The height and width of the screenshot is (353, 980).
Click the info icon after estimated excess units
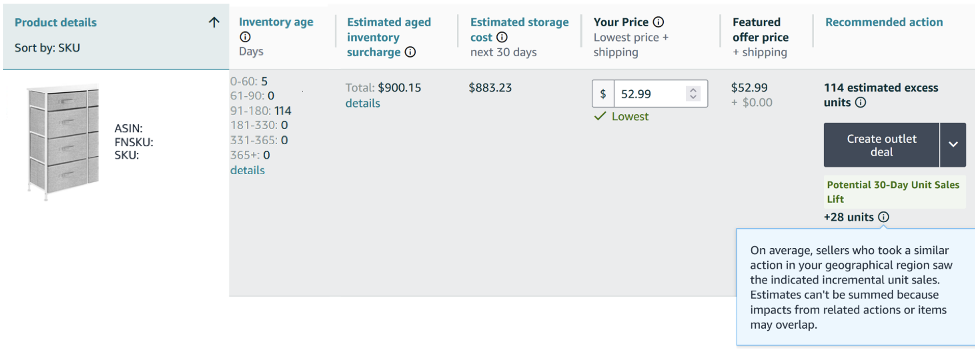tap(860, 102)
